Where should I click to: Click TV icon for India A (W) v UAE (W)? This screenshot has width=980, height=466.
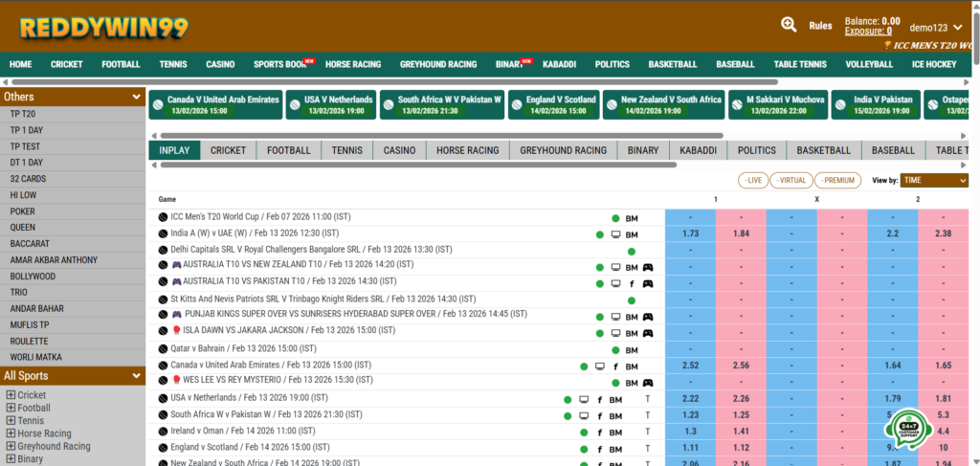(x=615, y=233)
